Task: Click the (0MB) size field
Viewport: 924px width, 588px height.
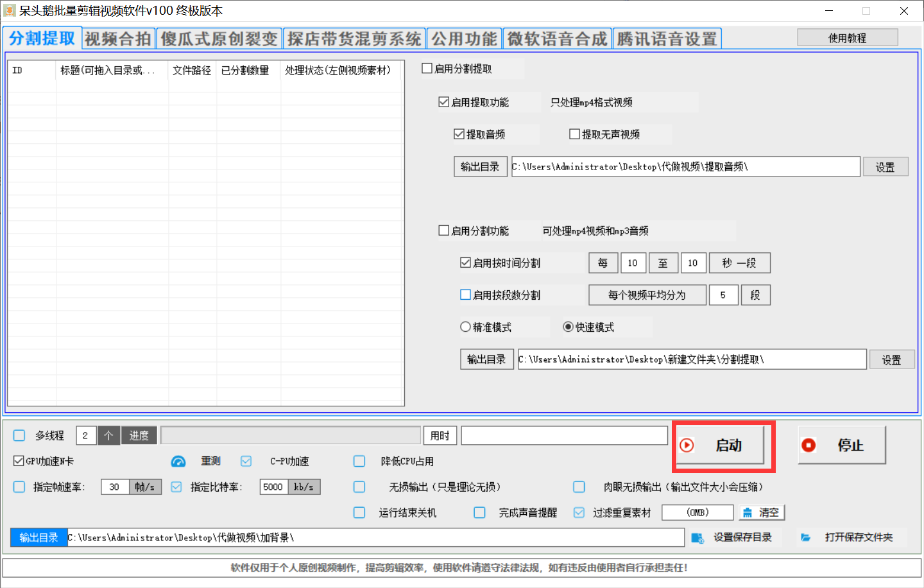Action: click(697, 512)
